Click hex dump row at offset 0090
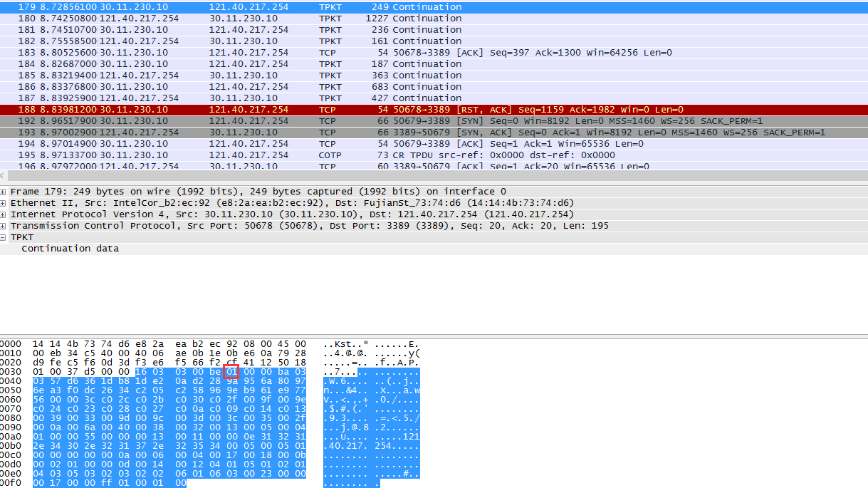The height and width of the screenshot is (488, 868). coord(211,427)
